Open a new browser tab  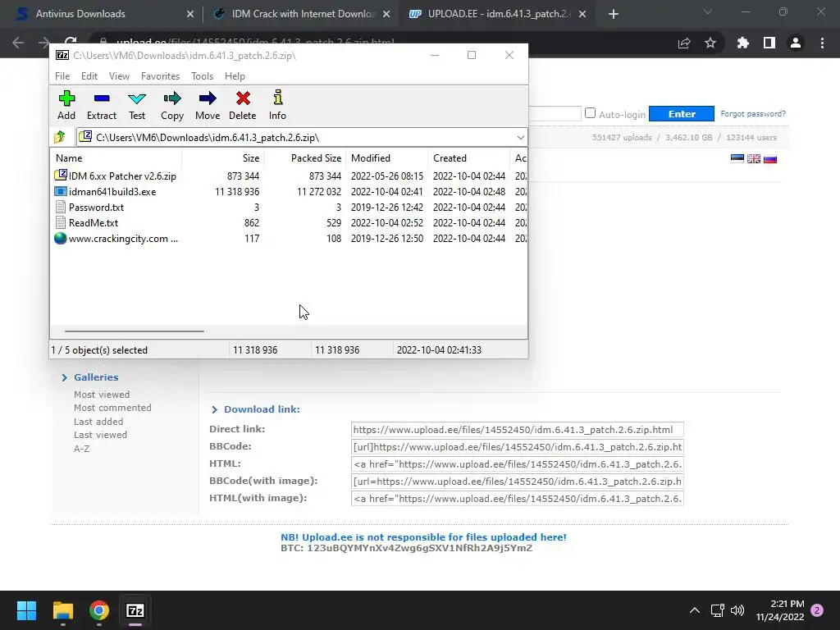tap(614, 15)
